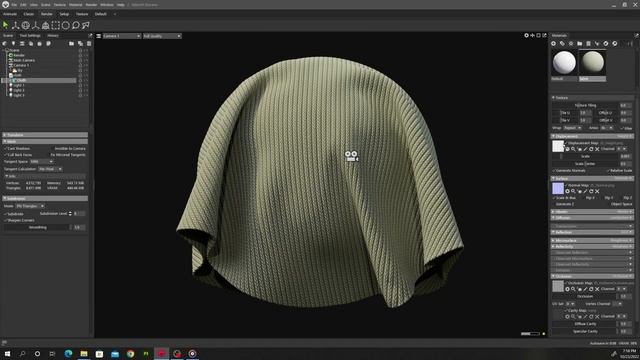Select the circle selection tool
Viewport: 640px width, 360px height.
[66, 25]
